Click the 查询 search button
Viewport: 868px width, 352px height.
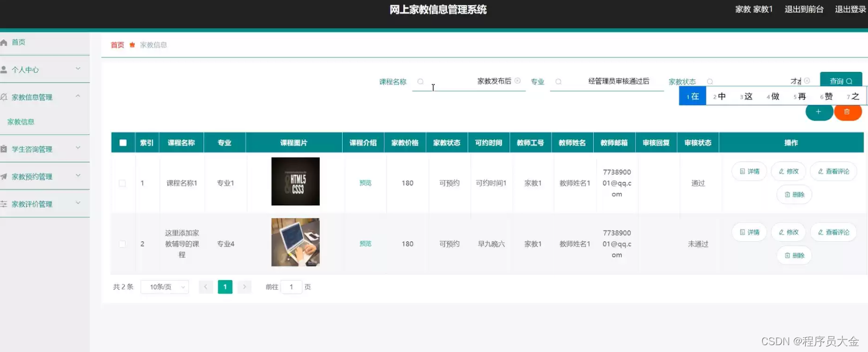pyautogui.click(x=840, y=80)
